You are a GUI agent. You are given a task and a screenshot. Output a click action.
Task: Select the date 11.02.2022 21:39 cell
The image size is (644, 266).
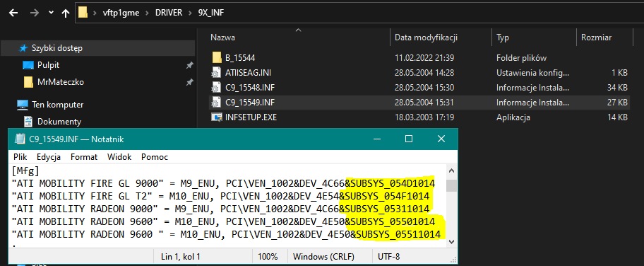(x=424, y=57)
